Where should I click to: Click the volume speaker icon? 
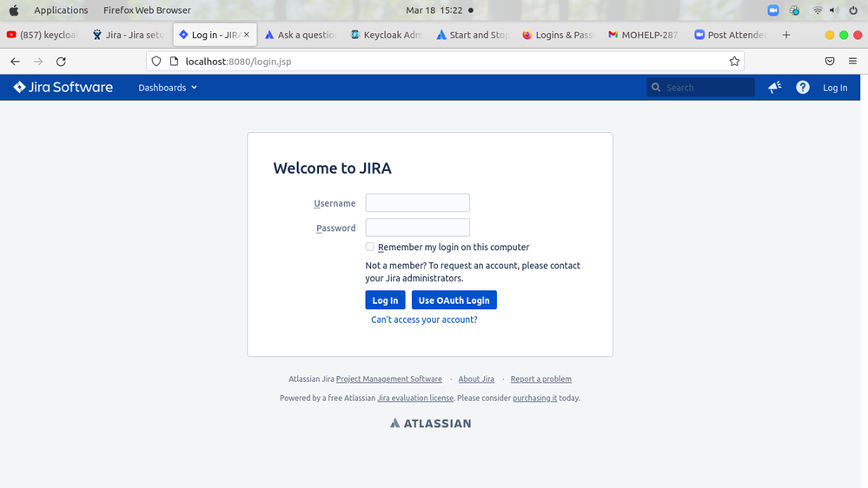click(x=834, y=10)
